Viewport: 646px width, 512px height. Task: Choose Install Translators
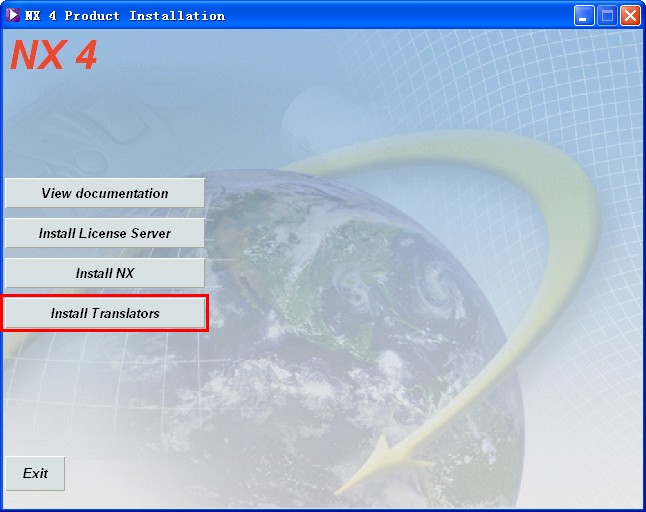(x=105, y=313)
